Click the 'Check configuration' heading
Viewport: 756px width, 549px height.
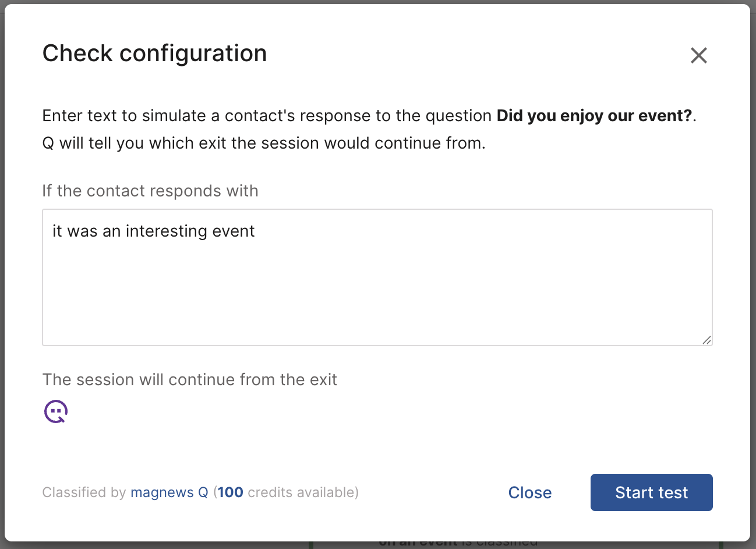[x=154, y=54]
